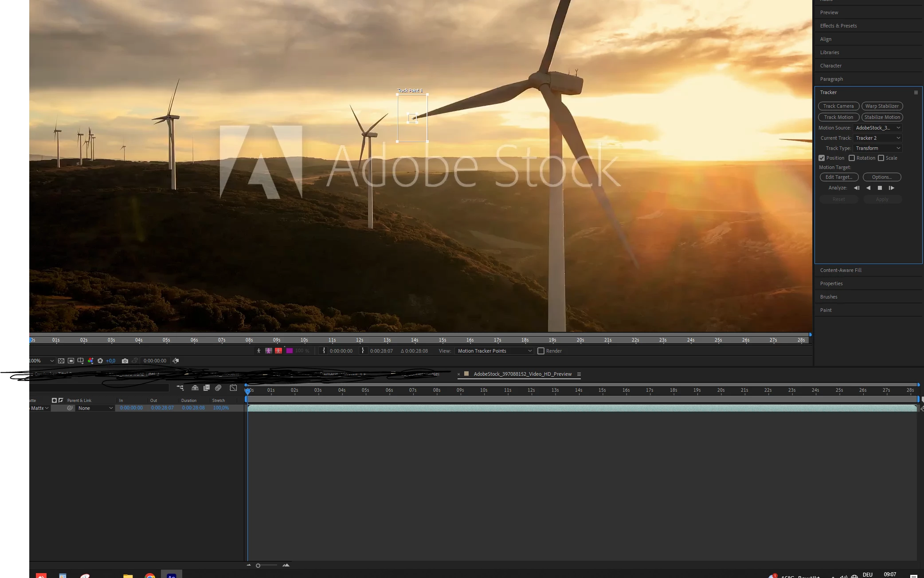
Task: Click the show channel color icon
Action: 90,361
